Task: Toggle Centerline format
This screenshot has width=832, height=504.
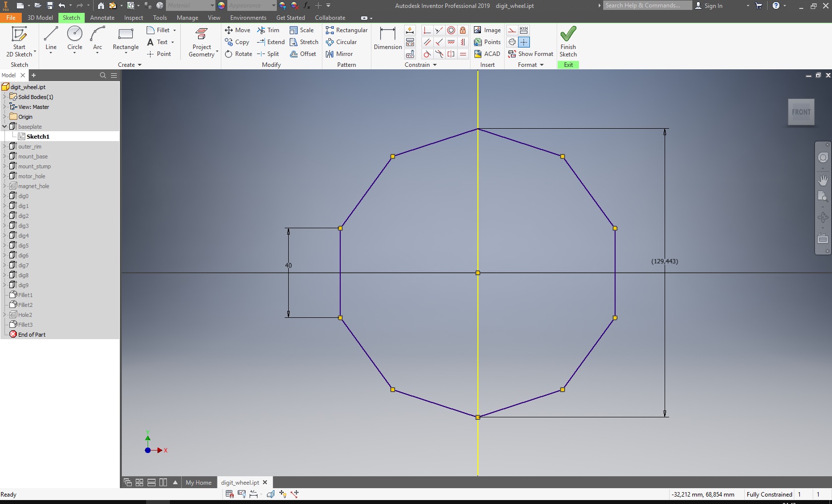Action: [x=512, y=42]
